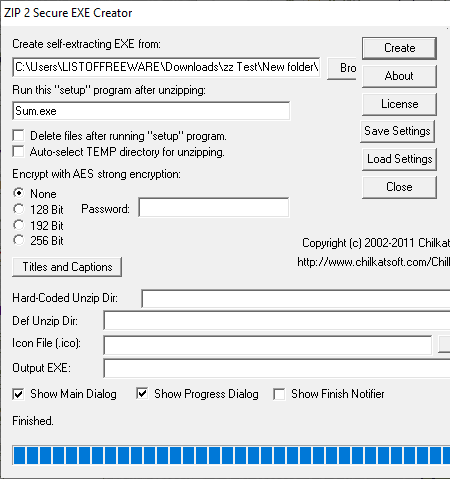450x479 pixels.
Task: Click Load Settings button
Action: (399, 159)
